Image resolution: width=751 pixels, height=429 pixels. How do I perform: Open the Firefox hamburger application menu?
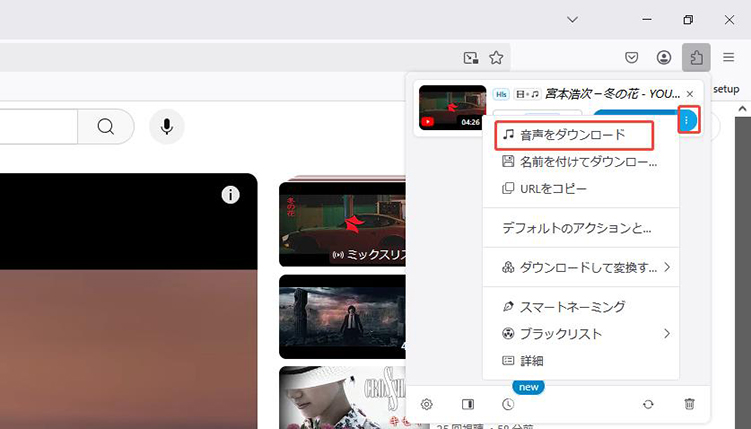click(x=728, y=57)
